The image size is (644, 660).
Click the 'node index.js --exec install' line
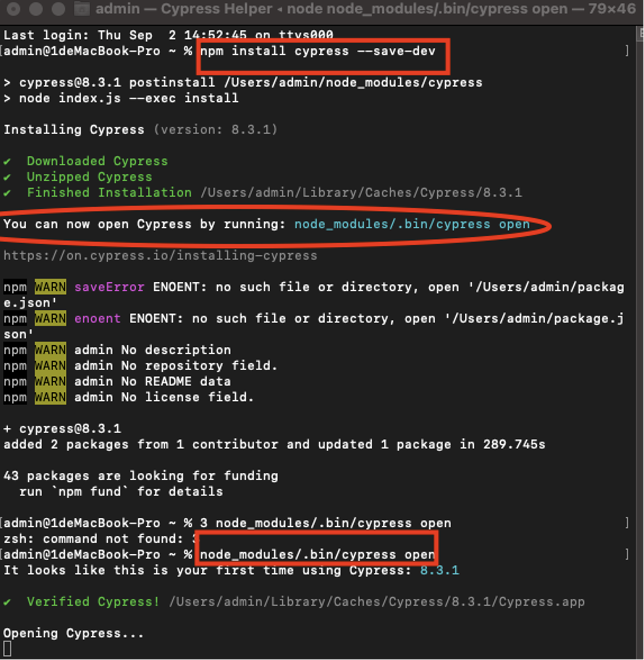pyautogui.click(x=121, y=98)
